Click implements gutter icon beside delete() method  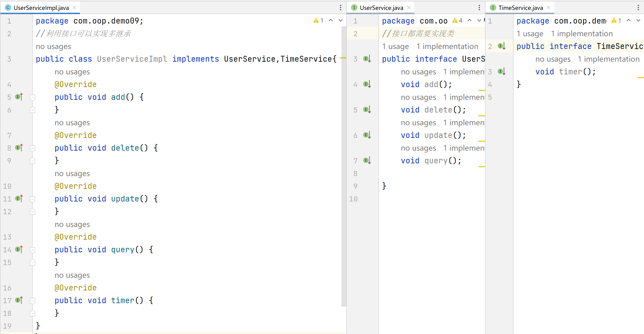point(19,148)
